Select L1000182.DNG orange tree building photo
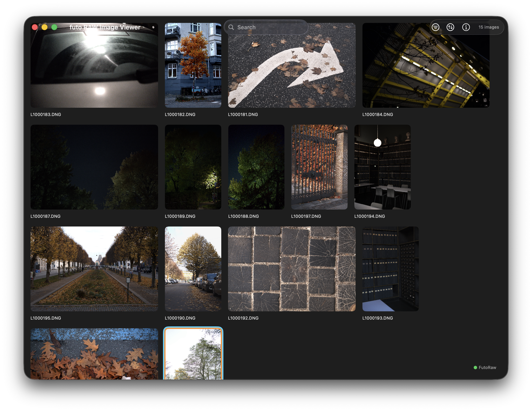Screen dimensions: 532x411 [193, 65]
